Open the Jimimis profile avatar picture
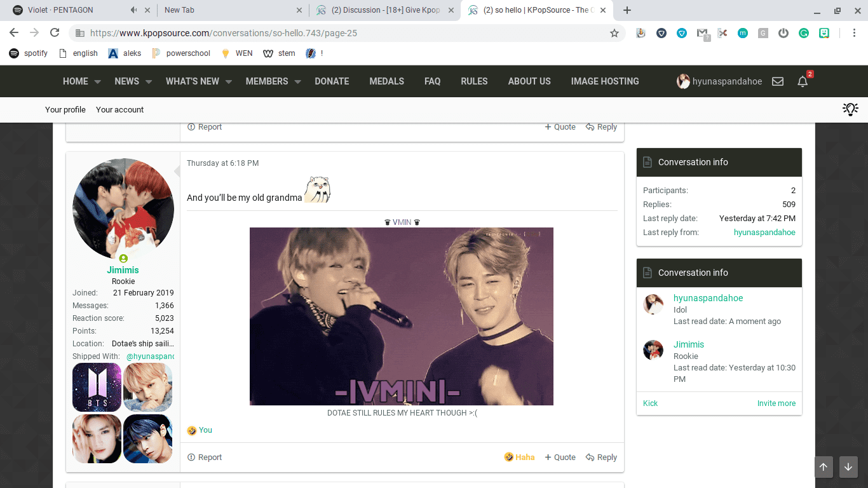Screen dimensions: 868x488 coord(123,209)
